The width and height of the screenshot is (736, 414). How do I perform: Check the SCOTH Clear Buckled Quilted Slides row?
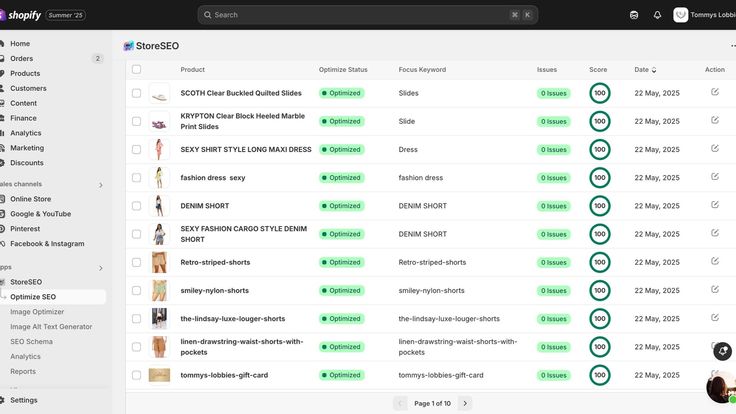click(x=136, y=93)
